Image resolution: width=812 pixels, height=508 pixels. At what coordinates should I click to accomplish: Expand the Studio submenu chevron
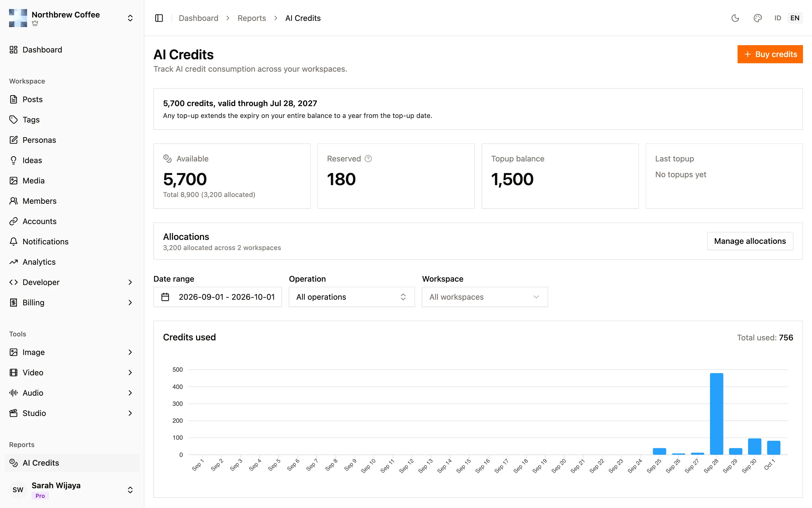130,413
